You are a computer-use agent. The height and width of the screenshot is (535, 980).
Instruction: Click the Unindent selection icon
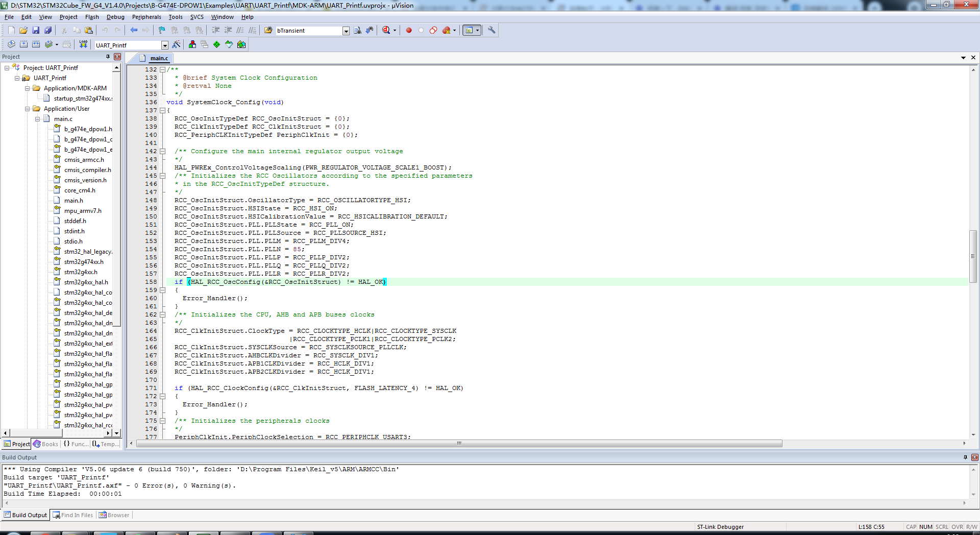228,31
